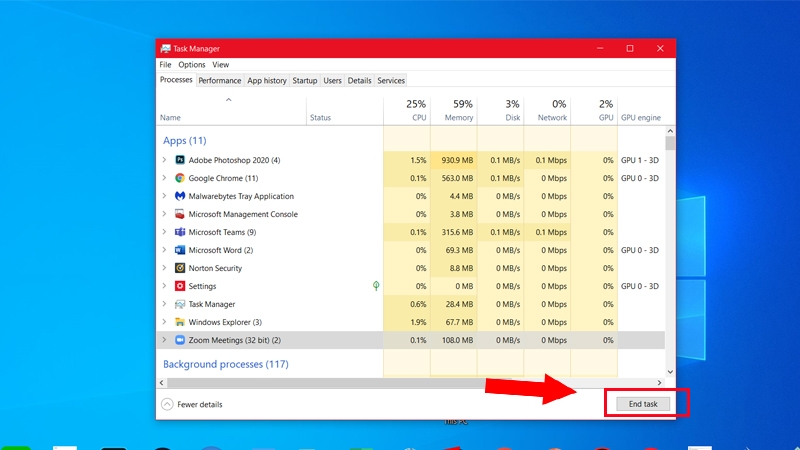Open the Options menu
This screenshot has width=800, height=450.
(x=192, y=65)
